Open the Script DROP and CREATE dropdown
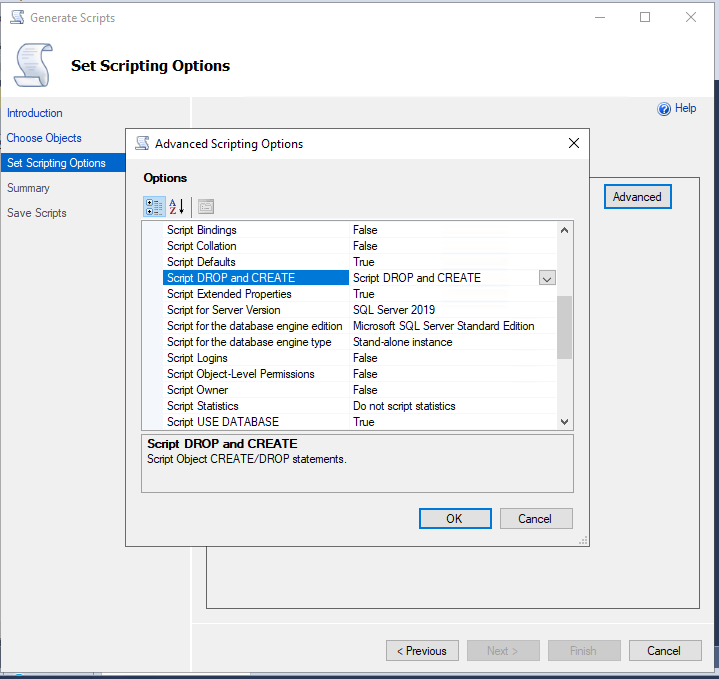Viewport: 719px width, 679px height. click(547, 278)
